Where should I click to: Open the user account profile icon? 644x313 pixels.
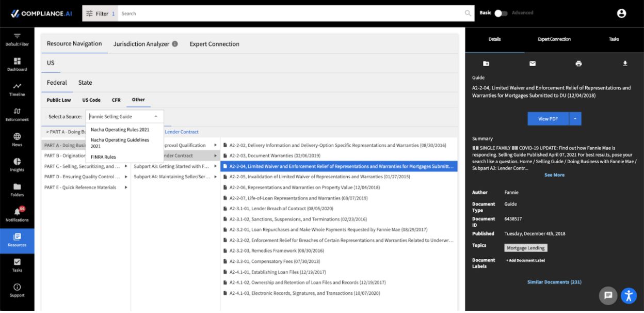click(x=621, y=13)
